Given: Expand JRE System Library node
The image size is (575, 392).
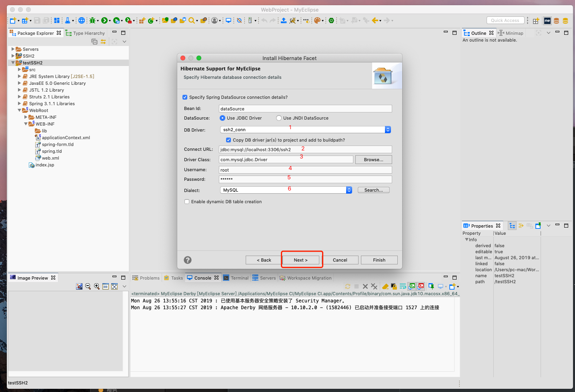Looking at the screenshot, I should coord(19,76).
